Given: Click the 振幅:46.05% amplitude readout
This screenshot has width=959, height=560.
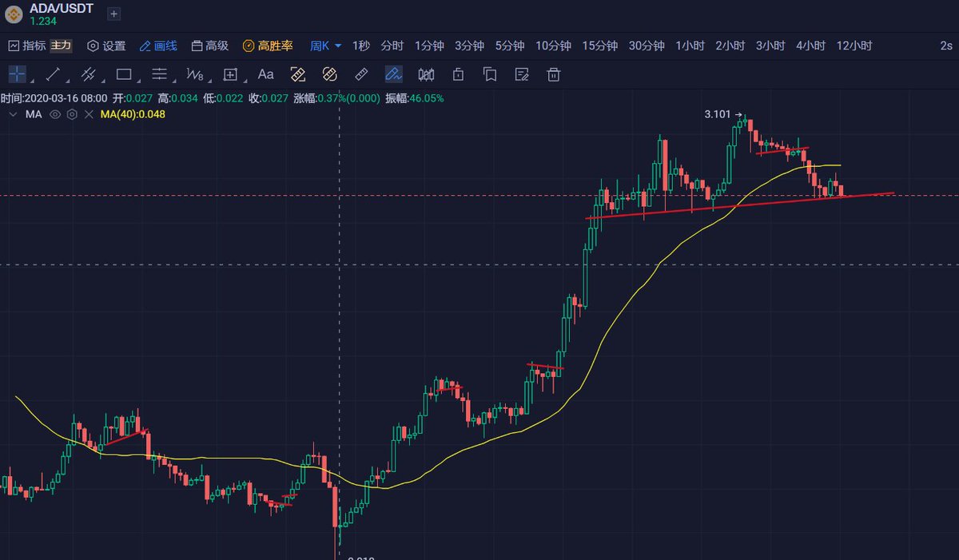Looking at the screenshot, I should click(415, 98).
